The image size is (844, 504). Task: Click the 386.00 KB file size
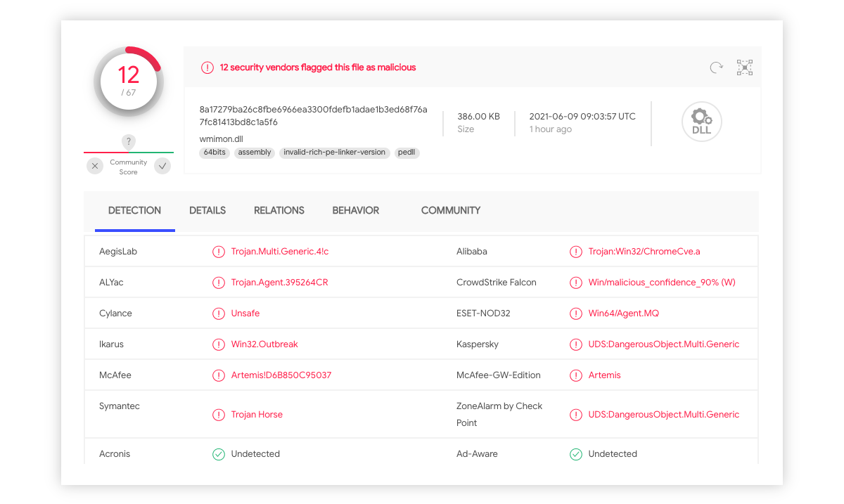pos(479,116)
